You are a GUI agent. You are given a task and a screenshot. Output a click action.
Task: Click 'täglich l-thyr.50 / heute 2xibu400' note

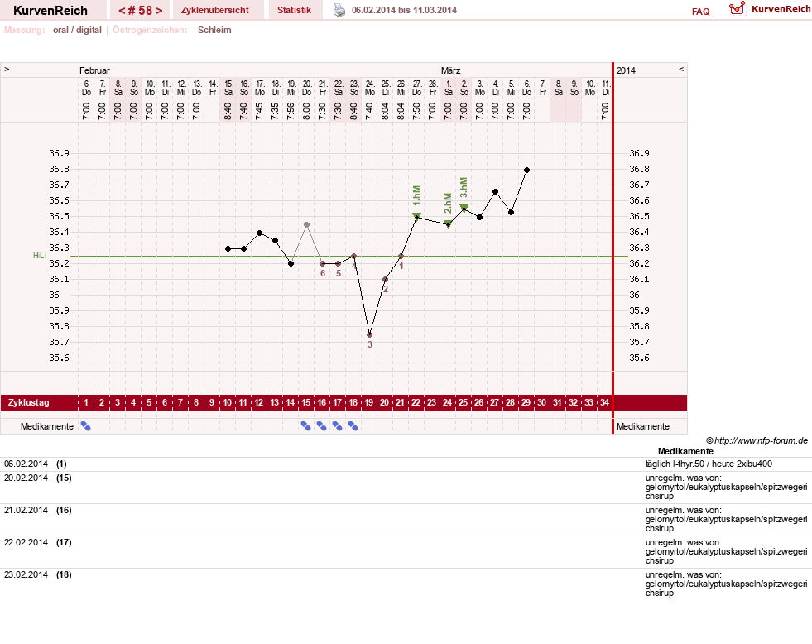click(709, 464)
